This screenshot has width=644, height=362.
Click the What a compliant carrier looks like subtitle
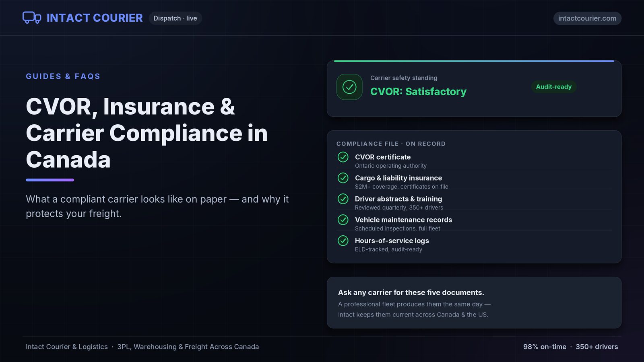pos(157,206)
